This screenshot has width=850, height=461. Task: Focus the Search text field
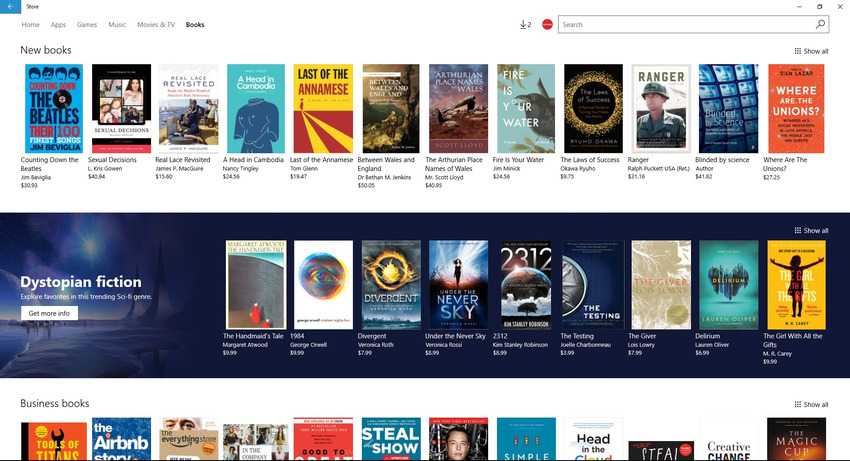[x=686, y=24]
